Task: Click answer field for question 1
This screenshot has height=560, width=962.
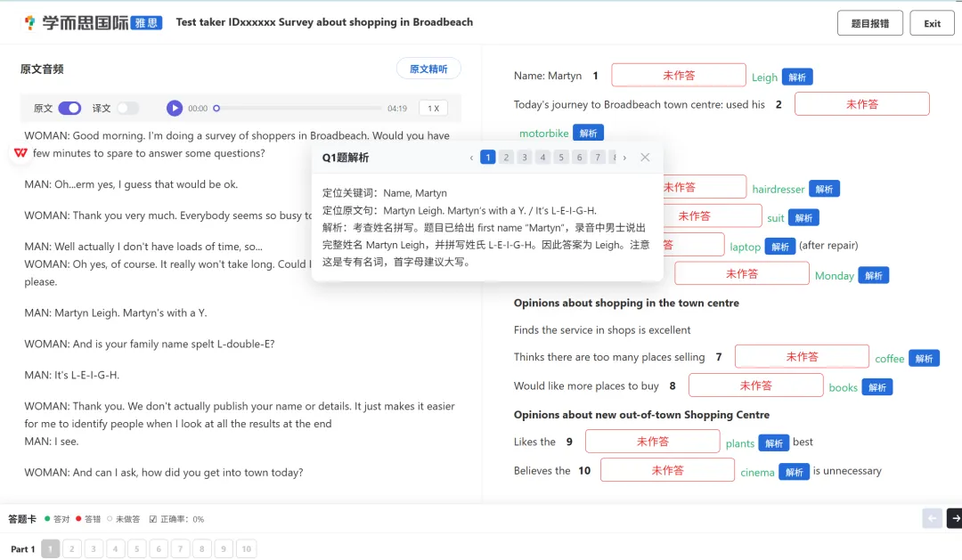Action: pos(679,76)
